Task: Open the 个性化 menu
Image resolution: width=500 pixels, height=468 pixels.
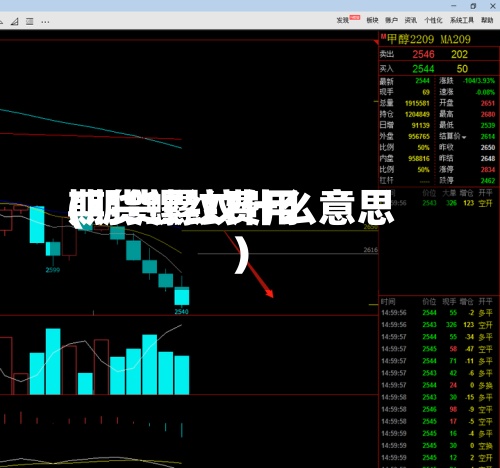Action: click(x=433, y=21)
